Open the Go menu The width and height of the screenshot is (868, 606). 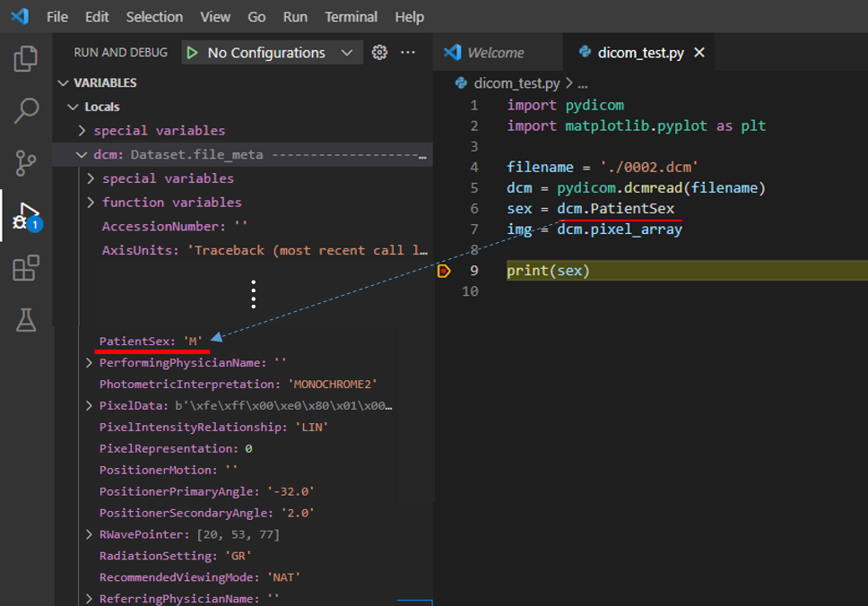(x=256, y=17)
